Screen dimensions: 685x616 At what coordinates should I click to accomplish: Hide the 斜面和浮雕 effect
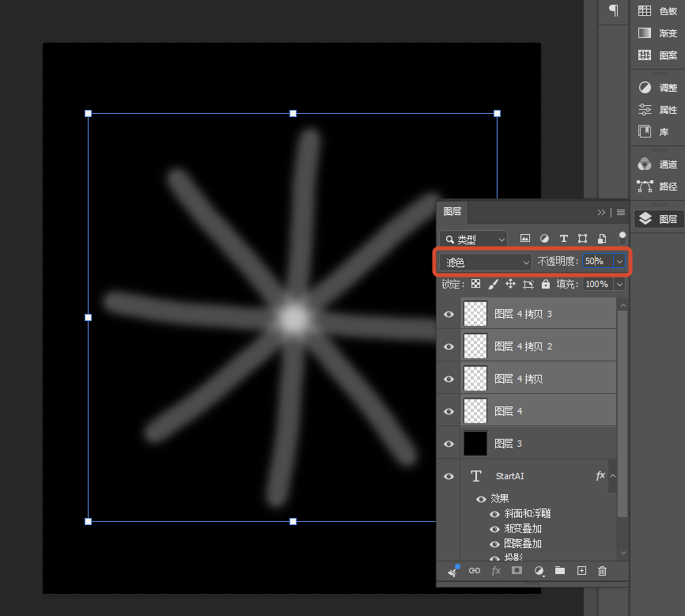tap(494, 514)
